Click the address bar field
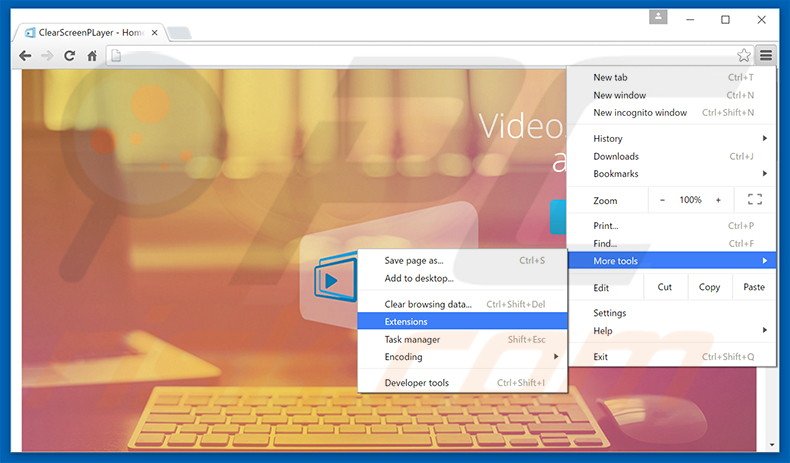 (x=428, y=55)
